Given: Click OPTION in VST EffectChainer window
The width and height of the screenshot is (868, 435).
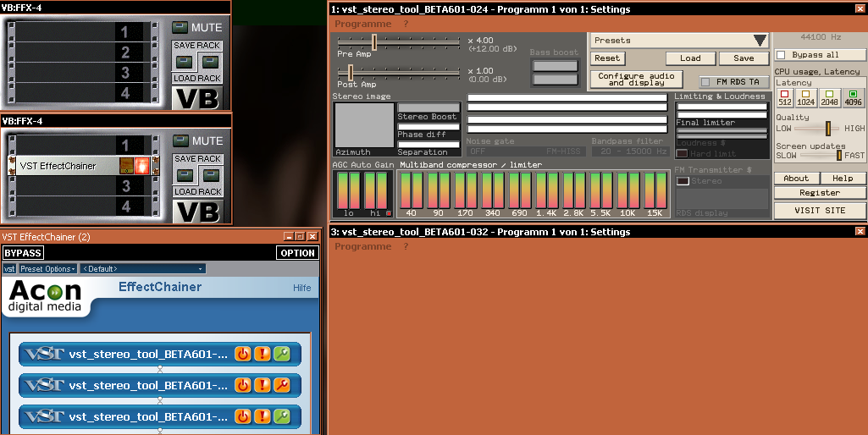Looking at the screenshot, I should coord(297,253).
